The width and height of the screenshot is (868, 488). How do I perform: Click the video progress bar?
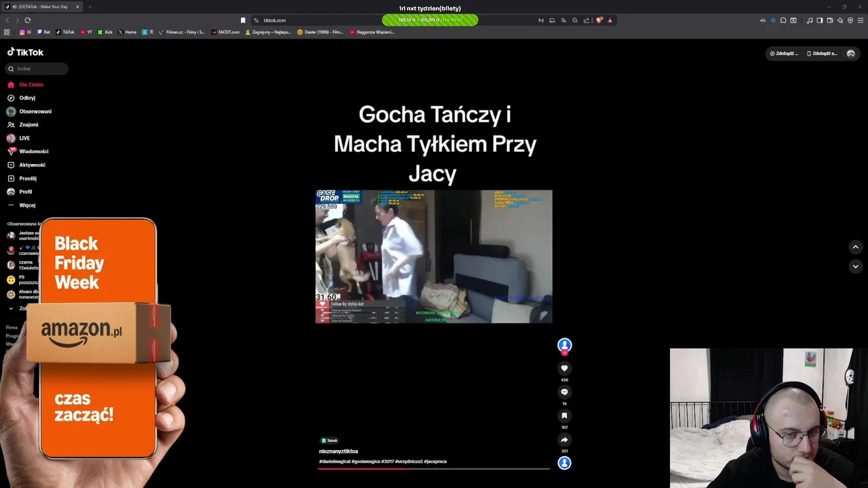tap(434, 468)
